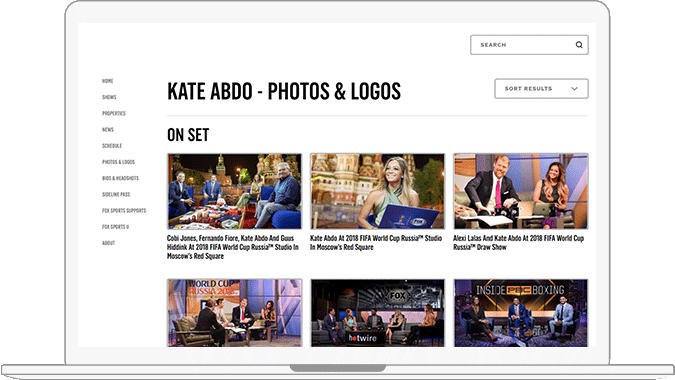The height and width of the screenshot is (380, 675).
Task: Open Bios & Headshots in the sidebar
Action: click(120, 178)
